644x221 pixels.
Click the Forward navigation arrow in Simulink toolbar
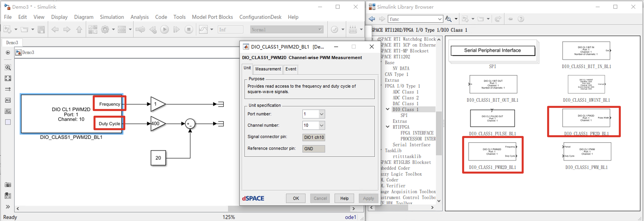(67, 30)
